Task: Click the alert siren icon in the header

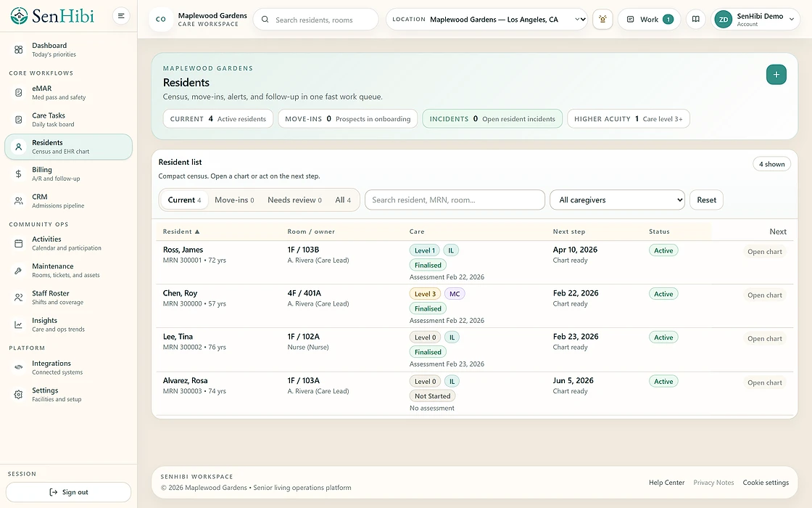Action: pyautogui.click(x=602, y=19)
